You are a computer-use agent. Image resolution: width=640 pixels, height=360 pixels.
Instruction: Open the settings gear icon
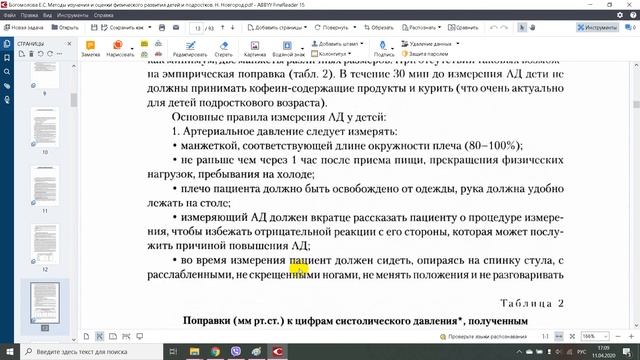(620, 15)
